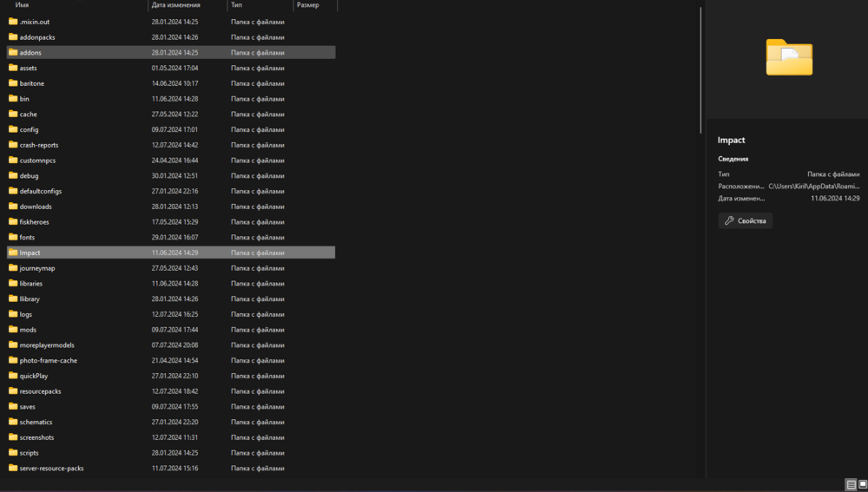Screen dimensions: 868x492
Task: Select the screenshots folder name
Action: coord(36,437)
